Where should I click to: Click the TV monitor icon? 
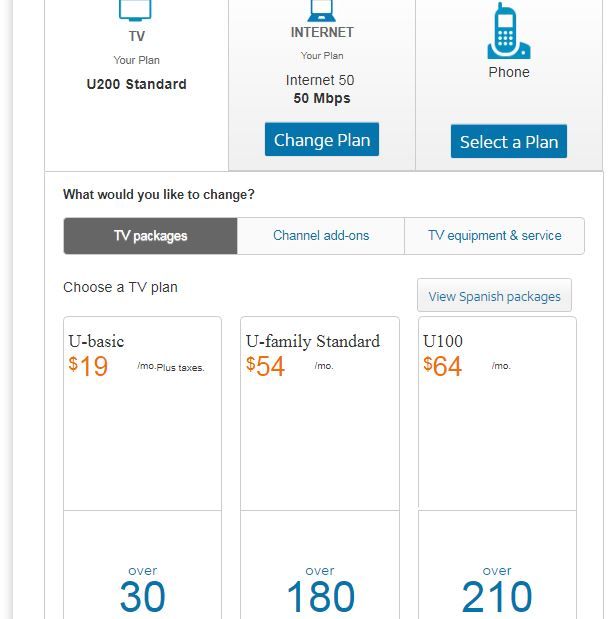136,10
